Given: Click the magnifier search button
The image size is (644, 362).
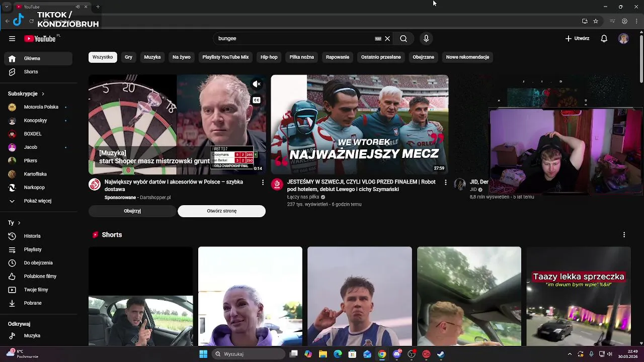Looking at the screenshot, I should click(x=404, y=39).
